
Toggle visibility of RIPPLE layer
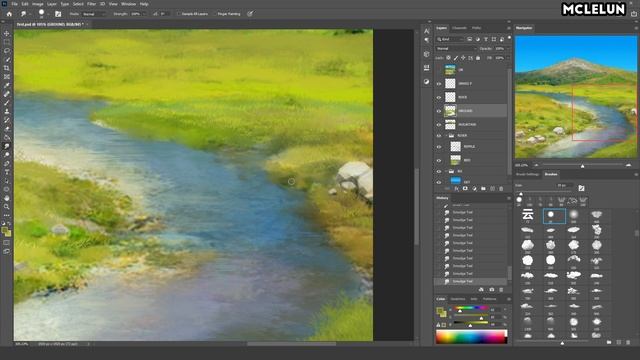[x=439, y=147]
